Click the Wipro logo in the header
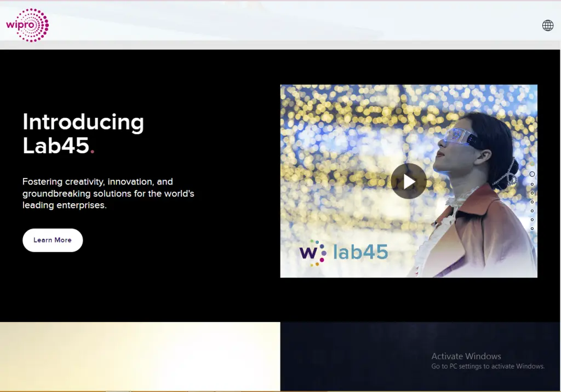This screenshot has width=561, height=392. (x=27, y=25)
